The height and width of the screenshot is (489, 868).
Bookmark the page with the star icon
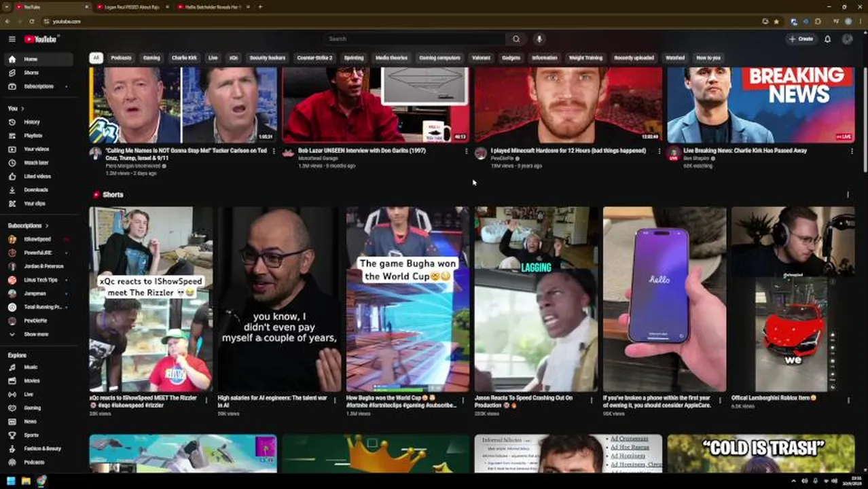pyautogui.click(x=776, y=21)
